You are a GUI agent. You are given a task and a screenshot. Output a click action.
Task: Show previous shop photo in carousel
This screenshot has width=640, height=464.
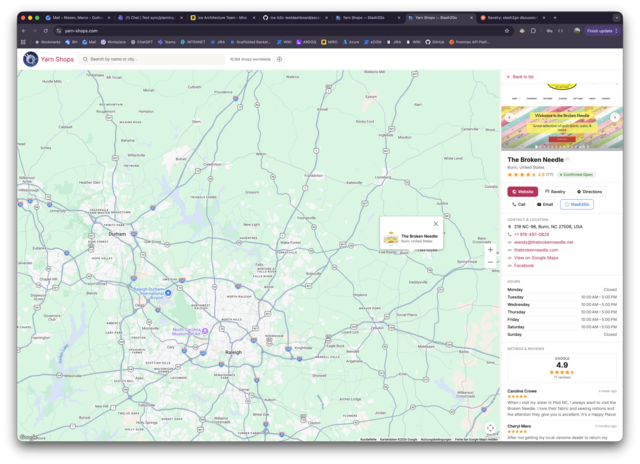point(509,117)
